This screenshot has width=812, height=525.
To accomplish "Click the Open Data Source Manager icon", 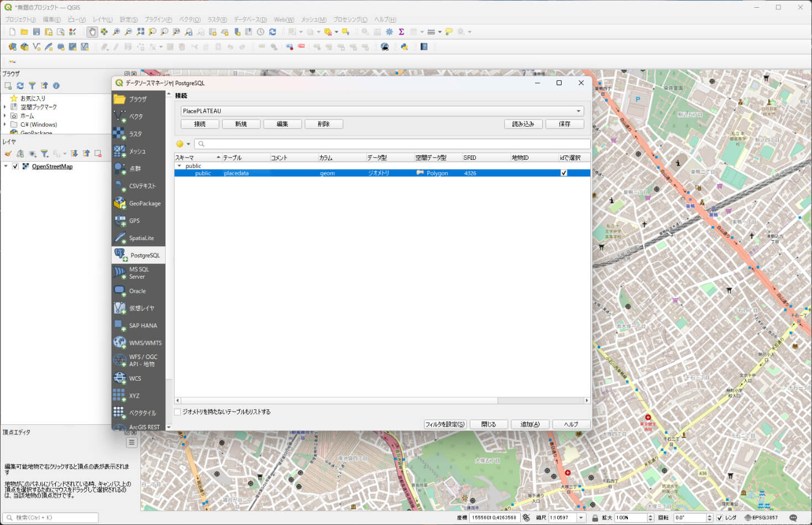I will click(12, 47).
